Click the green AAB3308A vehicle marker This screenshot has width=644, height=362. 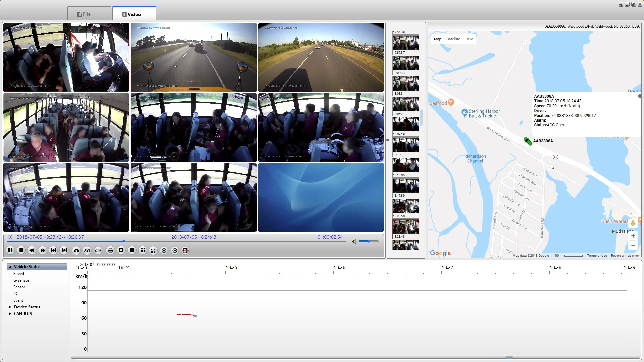click(x=528, y=141)
